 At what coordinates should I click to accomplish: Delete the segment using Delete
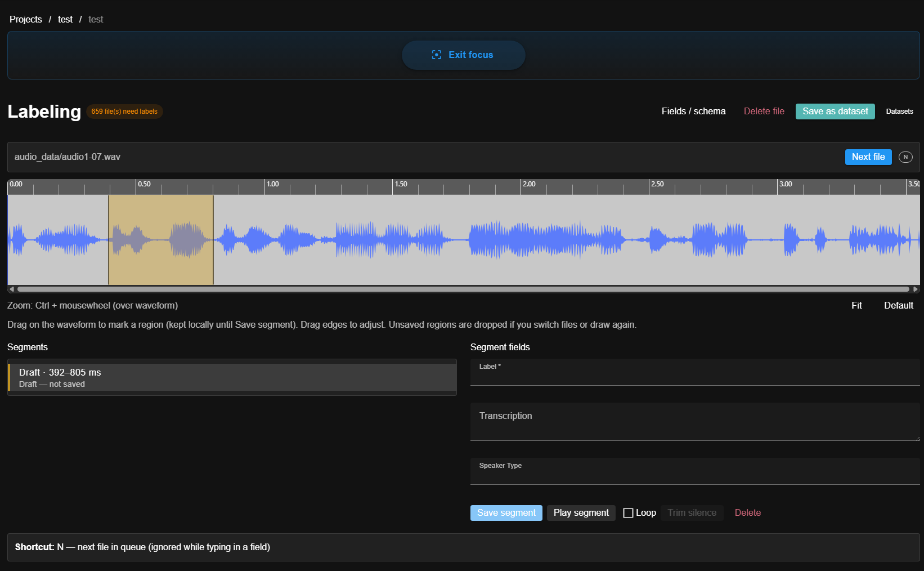(748, 513)
